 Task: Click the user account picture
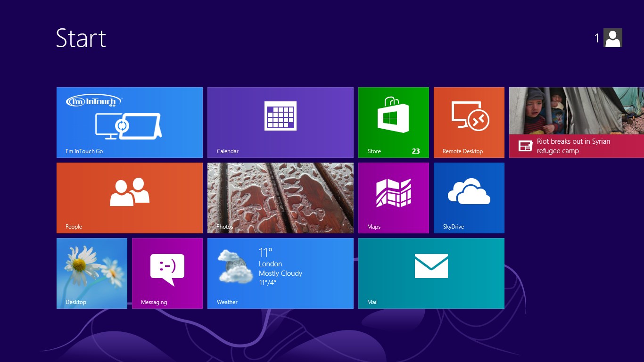pos(613,38)
